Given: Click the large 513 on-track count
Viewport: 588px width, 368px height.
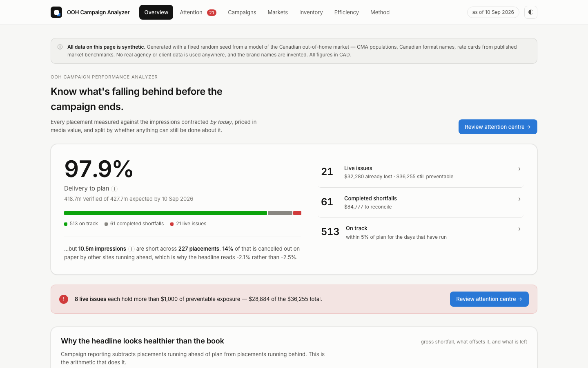Looking at the screenshot, I should coord(330,232).
